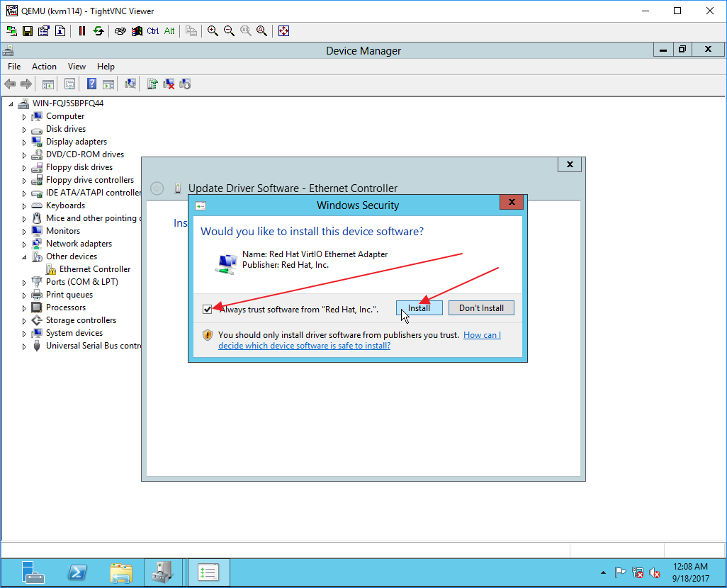Viewport: 727px width, 588px height.
Task: Open the Help menu in Device Manager
Action: point(106,67)
